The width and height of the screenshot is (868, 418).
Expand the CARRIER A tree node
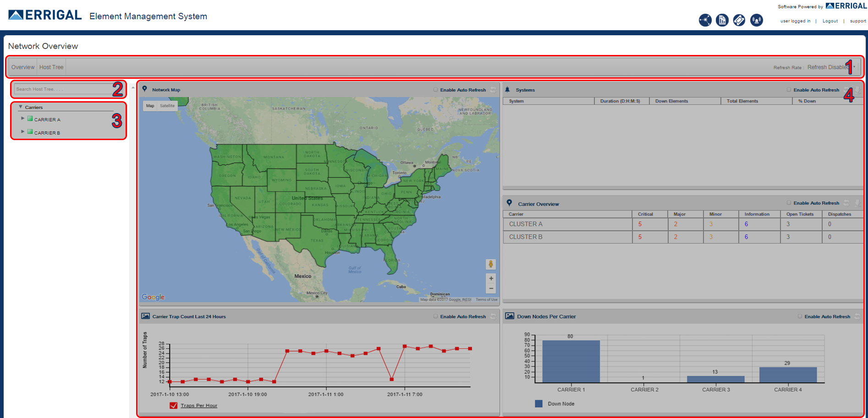22,119
